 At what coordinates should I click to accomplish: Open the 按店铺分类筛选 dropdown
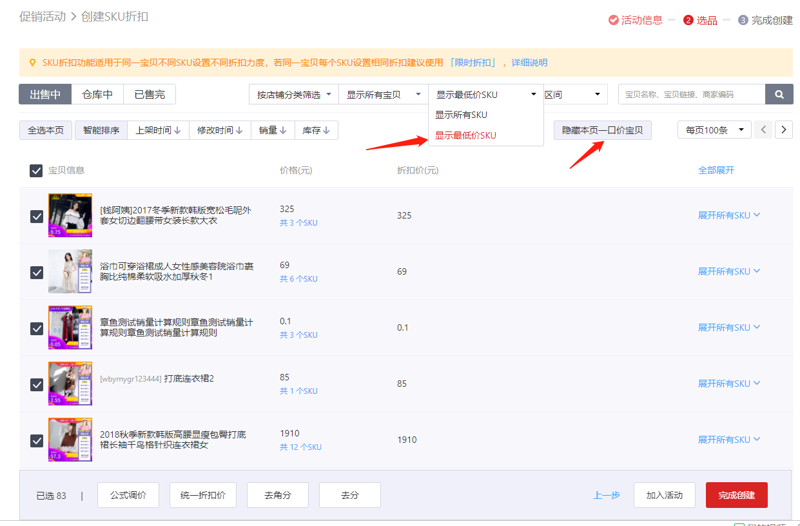point(294,94)
